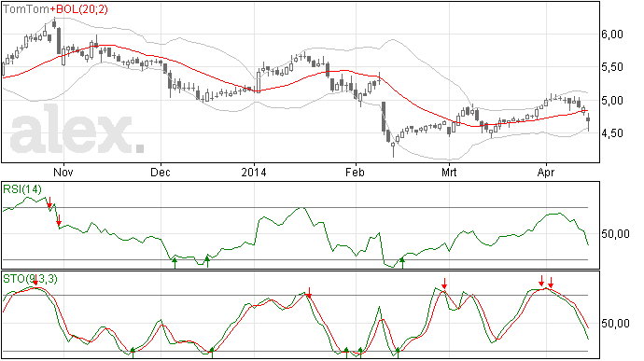Click the TomTom chart title

26,9
